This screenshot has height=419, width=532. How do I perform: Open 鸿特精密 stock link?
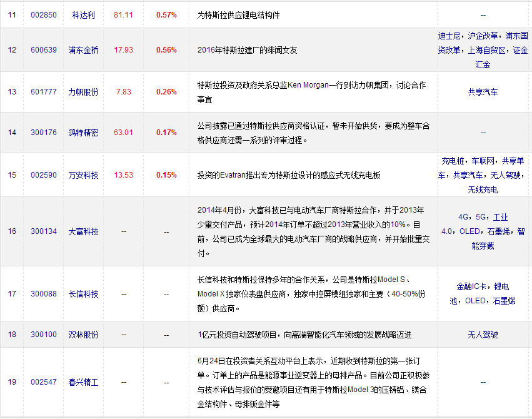point(83,133)
